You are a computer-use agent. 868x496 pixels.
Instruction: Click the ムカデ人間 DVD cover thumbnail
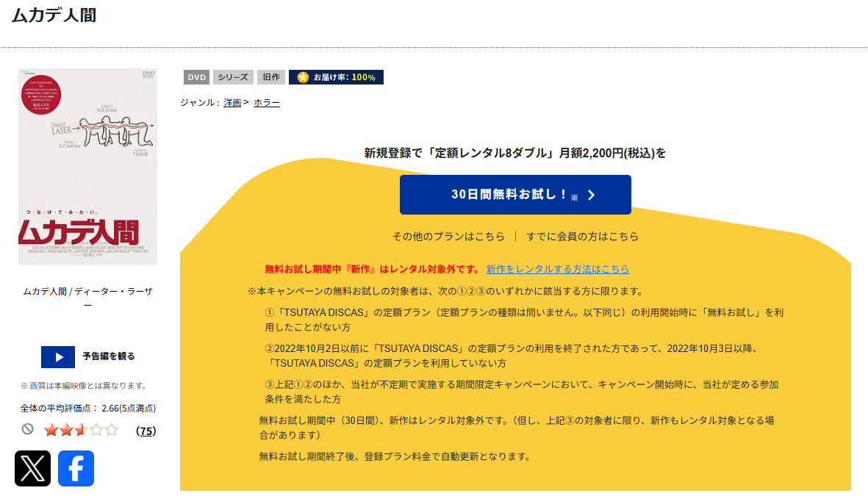coord(87,167)
